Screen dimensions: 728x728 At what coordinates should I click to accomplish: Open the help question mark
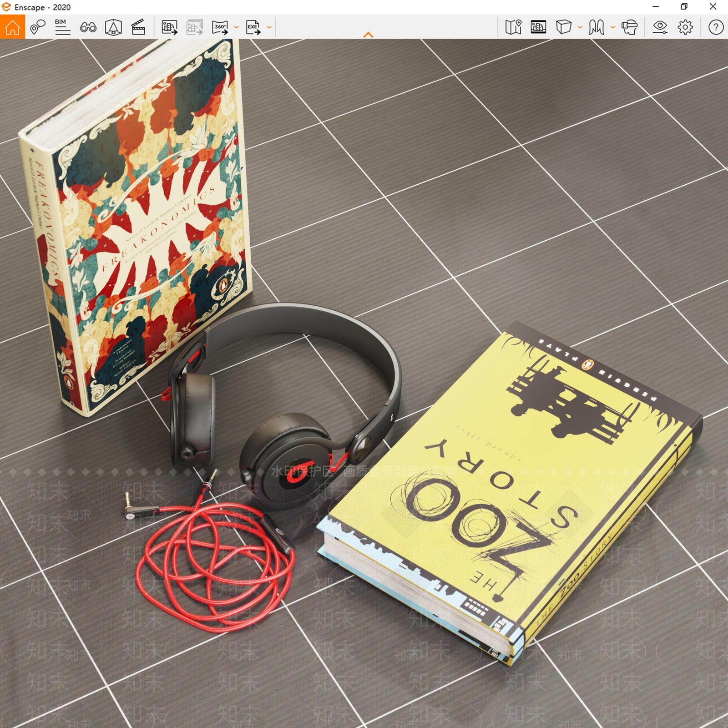pyautogui.click(x=716, y=27)
